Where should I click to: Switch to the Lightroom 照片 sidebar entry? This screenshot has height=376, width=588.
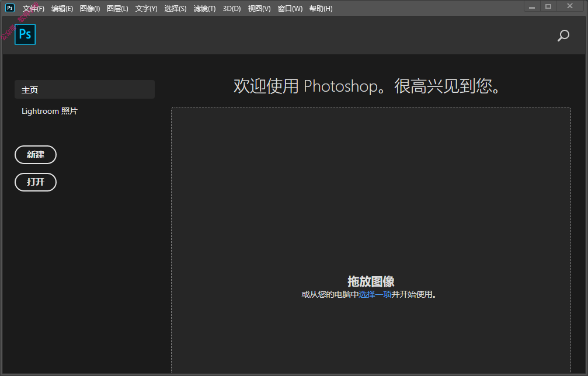[50, 111]
